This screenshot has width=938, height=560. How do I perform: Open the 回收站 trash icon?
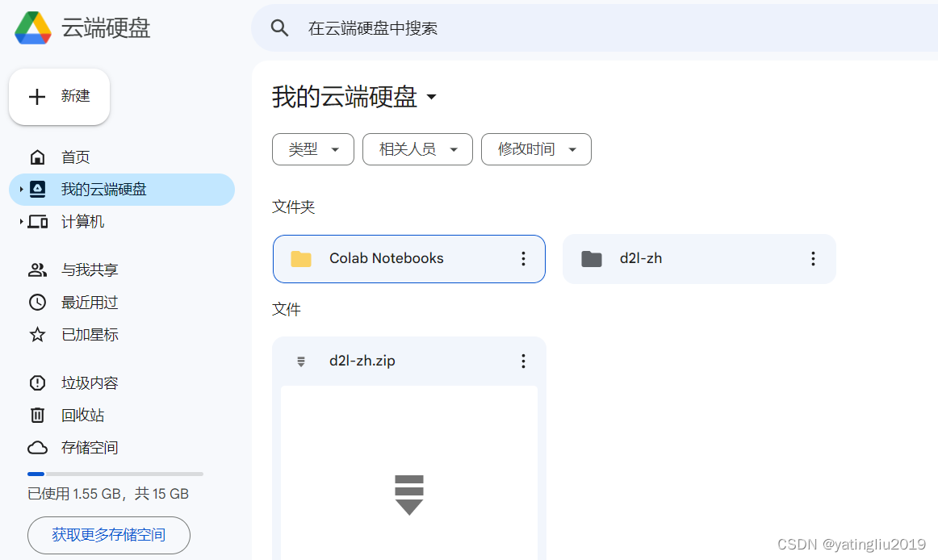click(37, 415)
